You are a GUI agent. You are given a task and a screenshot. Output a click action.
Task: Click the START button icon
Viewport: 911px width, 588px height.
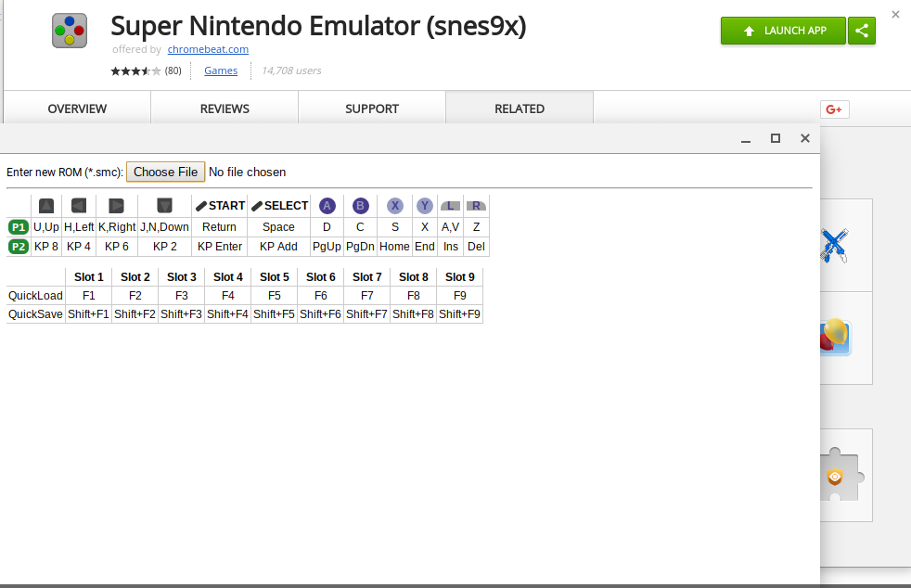(220, 206)
